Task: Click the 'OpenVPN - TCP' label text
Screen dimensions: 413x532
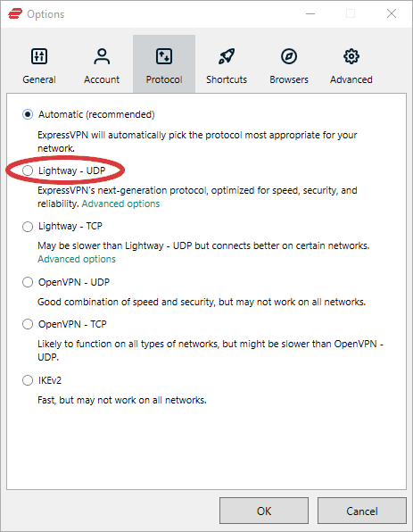Action: click(72, 324)
